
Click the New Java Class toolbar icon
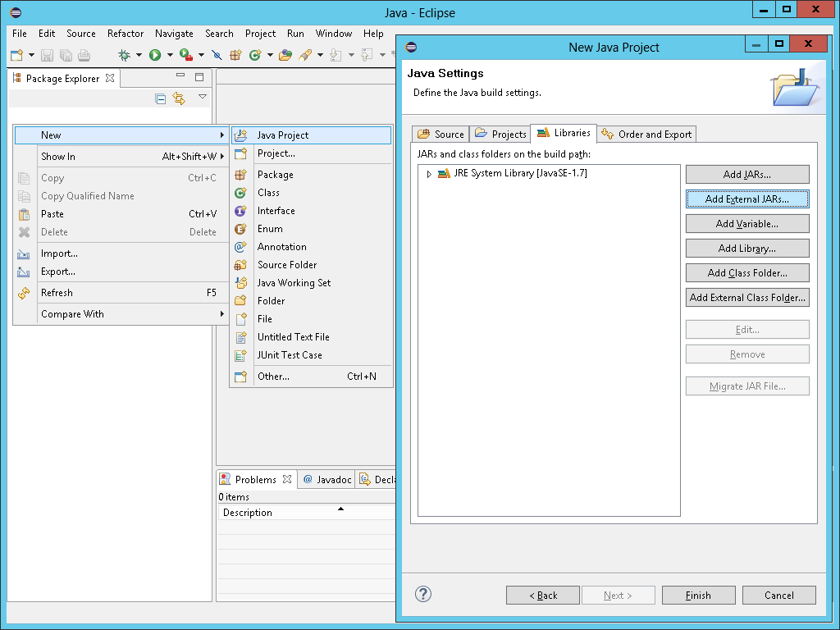pos(255,55)
